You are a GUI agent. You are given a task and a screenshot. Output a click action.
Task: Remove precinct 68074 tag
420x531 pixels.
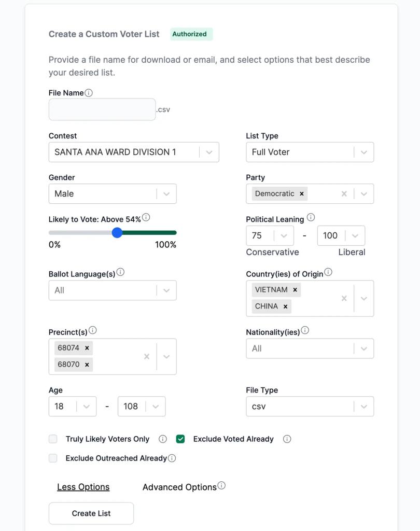click(87, 348)
